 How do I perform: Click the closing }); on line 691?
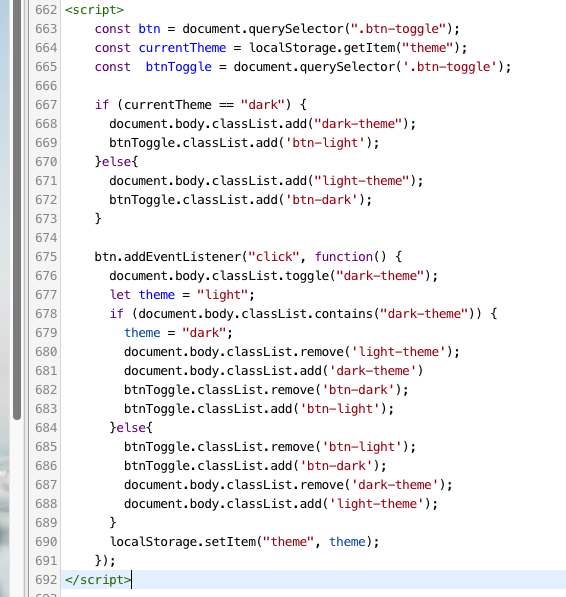coord(105,561)
